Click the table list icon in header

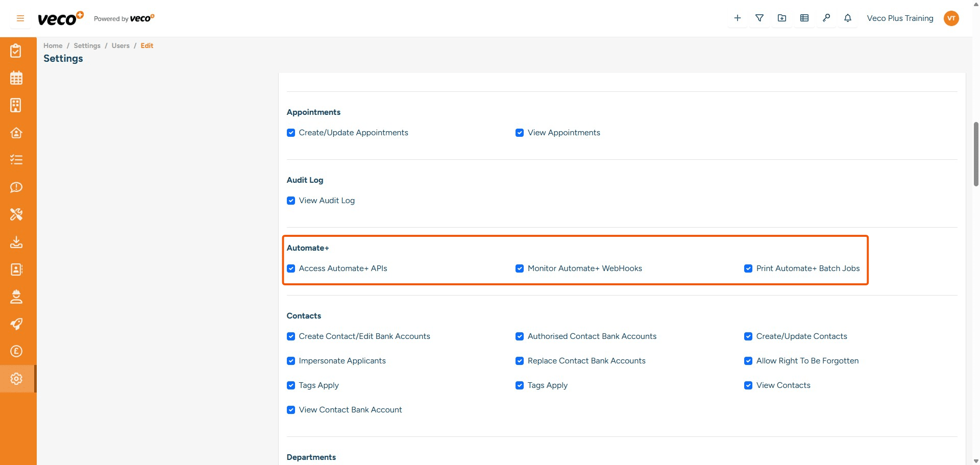(x=804, y=18)
